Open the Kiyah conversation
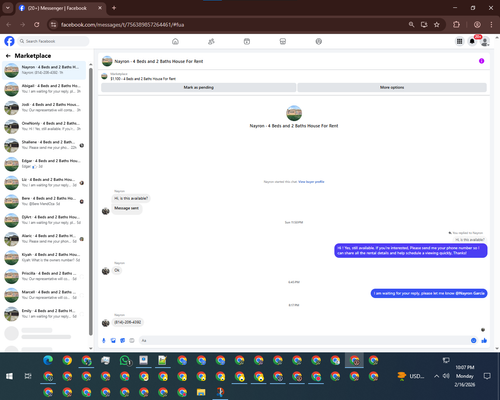 [x=44, y=257]
